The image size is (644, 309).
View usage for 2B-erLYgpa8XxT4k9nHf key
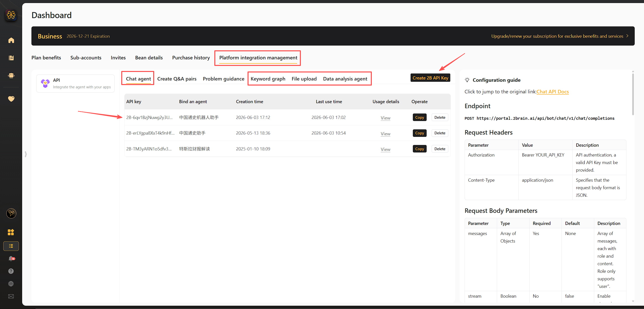click(385, 134)
